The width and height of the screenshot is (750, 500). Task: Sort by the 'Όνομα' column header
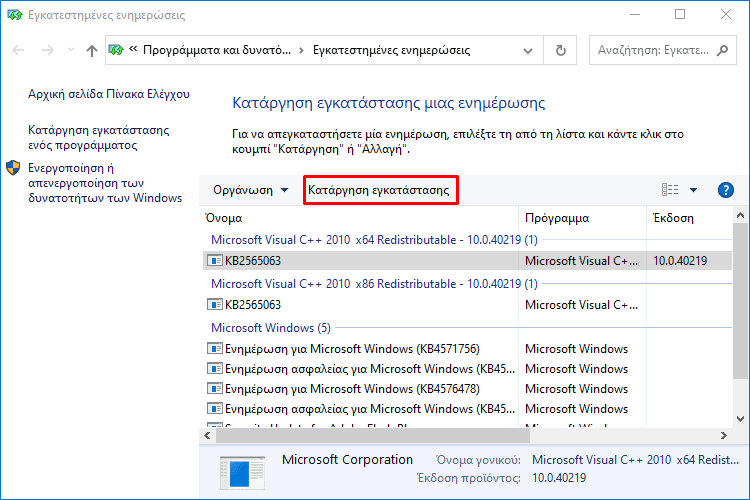click(360, 218)
